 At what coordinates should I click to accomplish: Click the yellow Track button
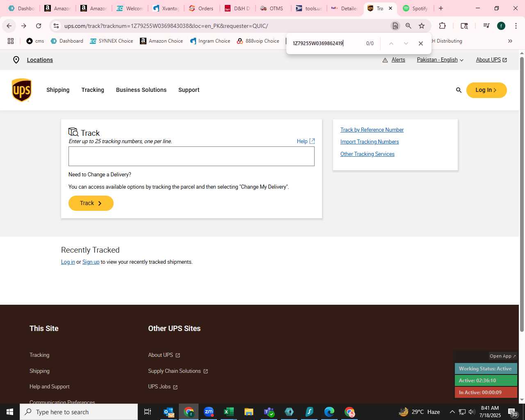click(91, 203)
